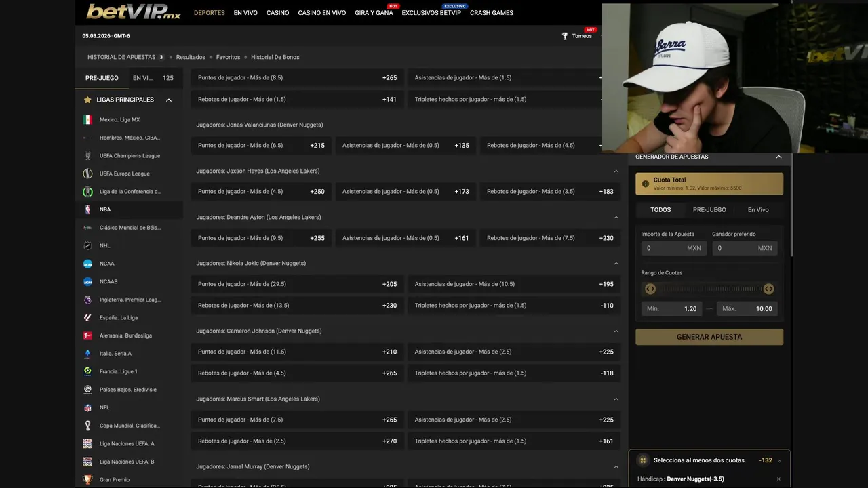Collapse the Generador de Apuestas panel
Viewport: 868px width, 488px height.
(x=778, y=157)
